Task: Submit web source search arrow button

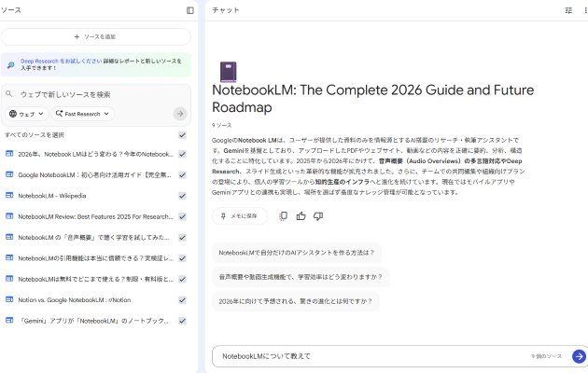Action: [x=180, y=114]
